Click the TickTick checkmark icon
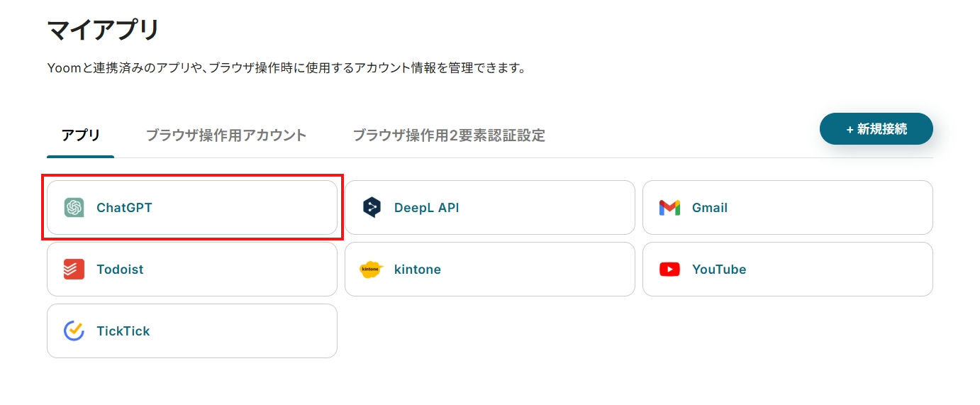This screenshot has width=980, height=405. (74, 331)
